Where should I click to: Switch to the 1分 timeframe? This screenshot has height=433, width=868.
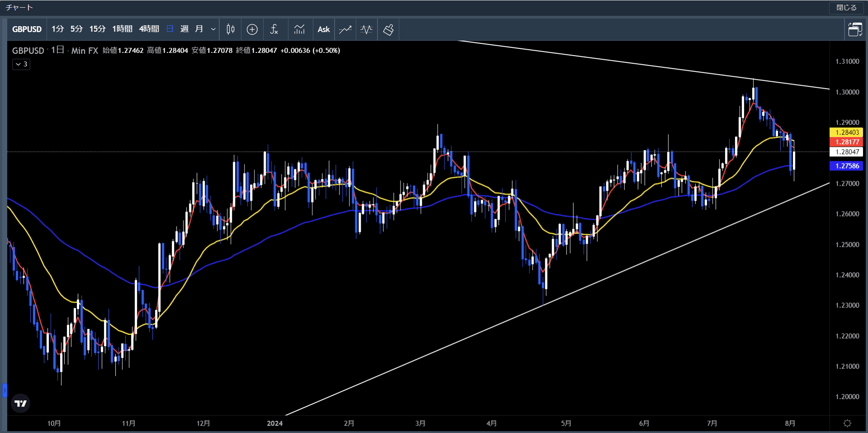[57, 29]
